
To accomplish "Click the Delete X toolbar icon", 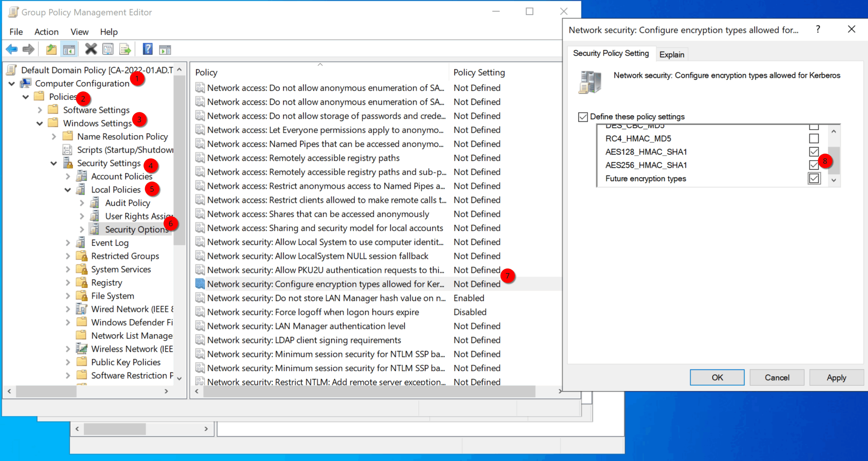I will click(x=91, y=49).
